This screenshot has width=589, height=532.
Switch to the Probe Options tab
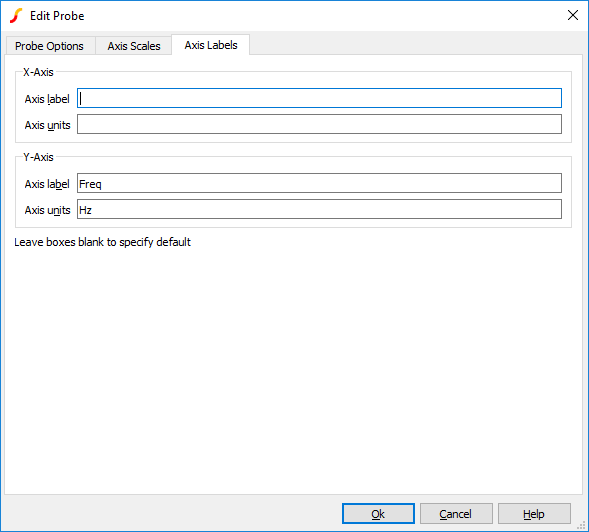49,46
